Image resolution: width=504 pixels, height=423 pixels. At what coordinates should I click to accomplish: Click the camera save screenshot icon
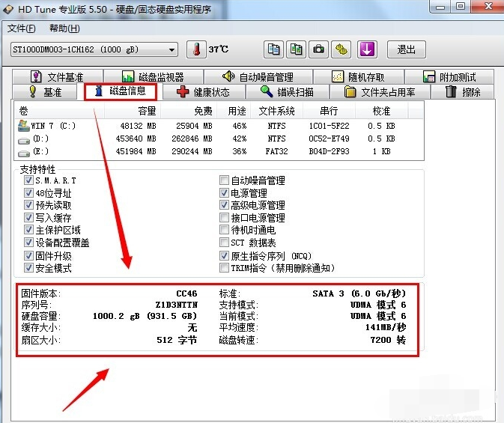tap(319, 49)
